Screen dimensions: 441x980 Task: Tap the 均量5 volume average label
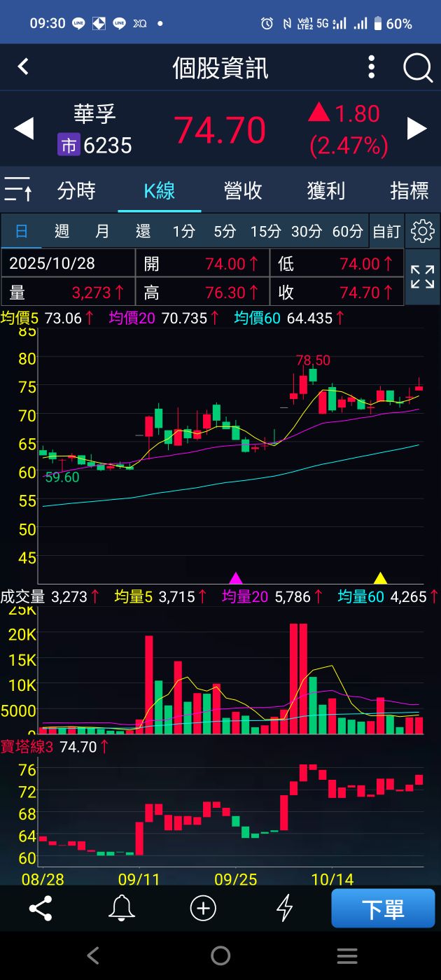pyautogui.click(x=134, y=596)
